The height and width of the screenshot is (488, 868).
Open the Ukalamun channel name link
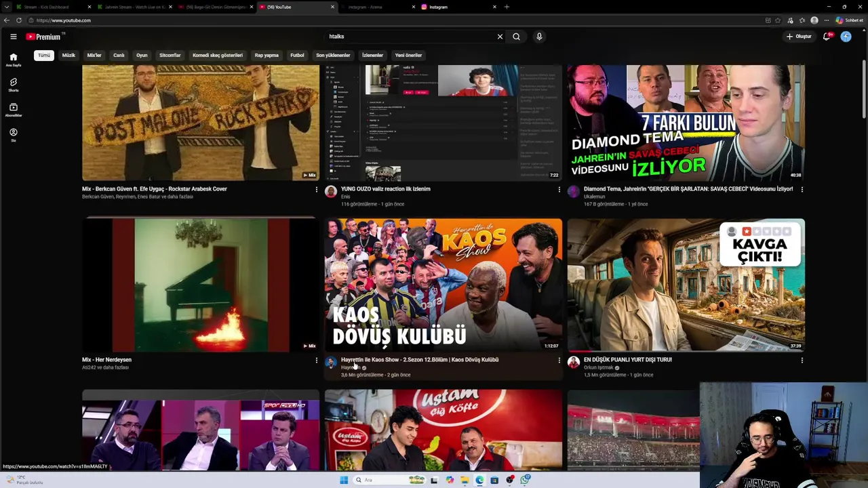(x=594, y=197)
